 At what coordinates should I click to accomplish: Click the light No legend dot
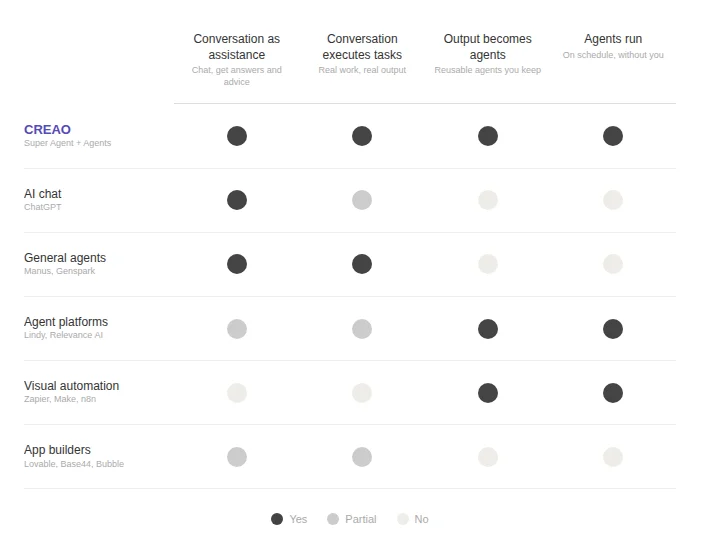[x=403, y=519]
